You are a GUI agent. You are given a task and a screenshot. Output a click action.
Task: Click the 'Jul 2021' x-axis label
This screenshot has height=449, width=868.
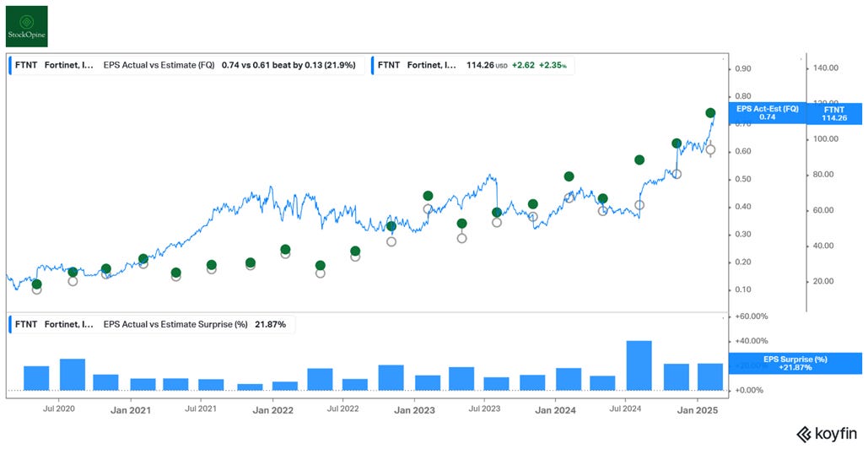click(200, 410)
